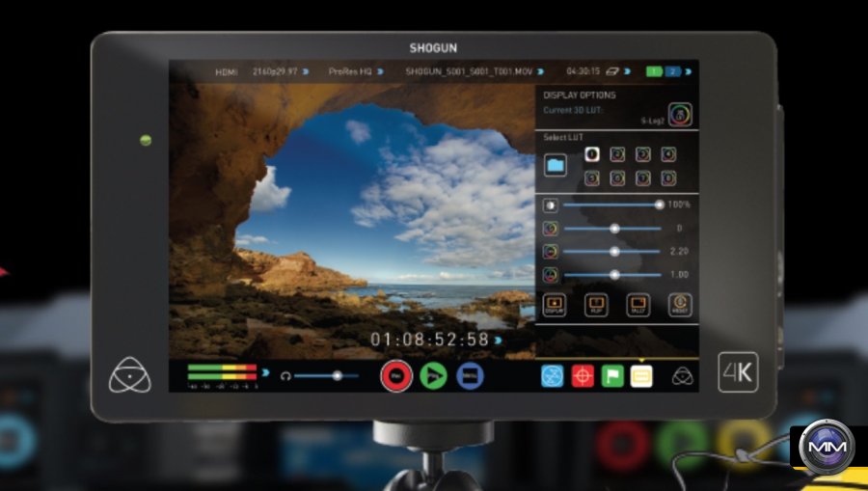Tap the Display button in the options panel
Screen dimensions: 868x491
click(555, 305)
